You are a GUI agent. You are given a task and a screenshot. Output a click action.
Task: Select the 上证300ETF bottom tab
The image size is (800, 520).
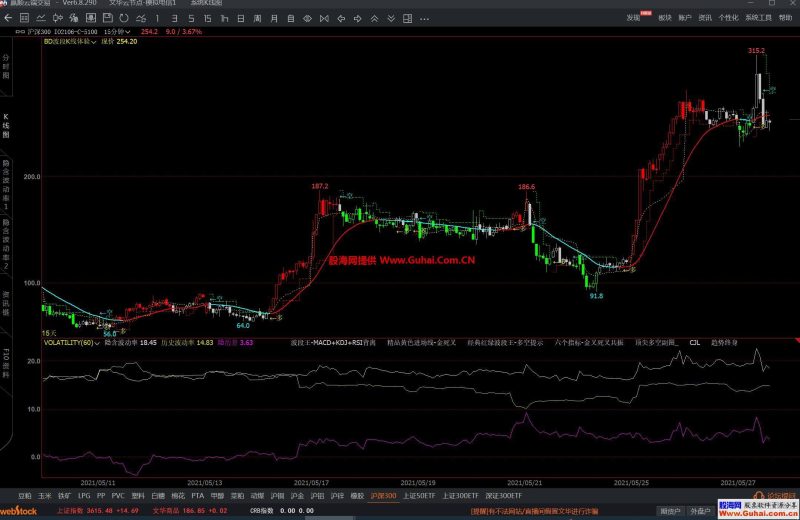(460, 496)
